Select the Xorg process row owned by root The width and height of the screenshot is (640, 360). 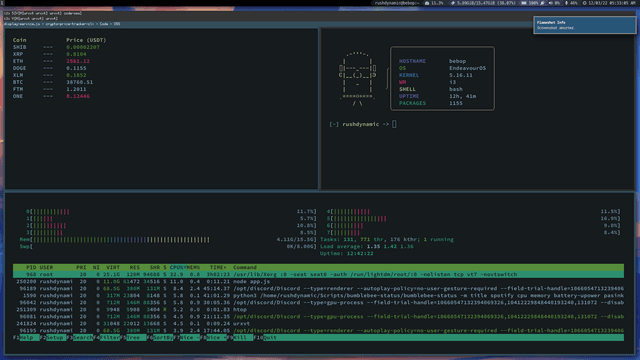click(x=318, y=274)
